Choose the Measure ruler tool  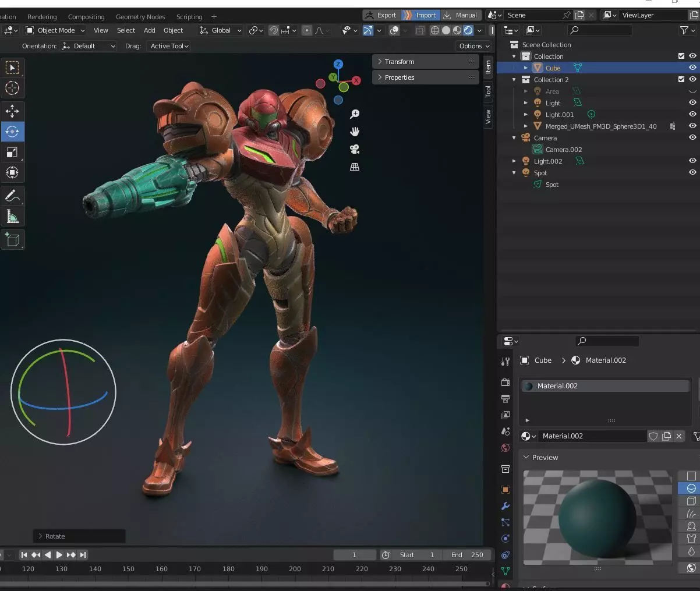(x=12, y=217)
